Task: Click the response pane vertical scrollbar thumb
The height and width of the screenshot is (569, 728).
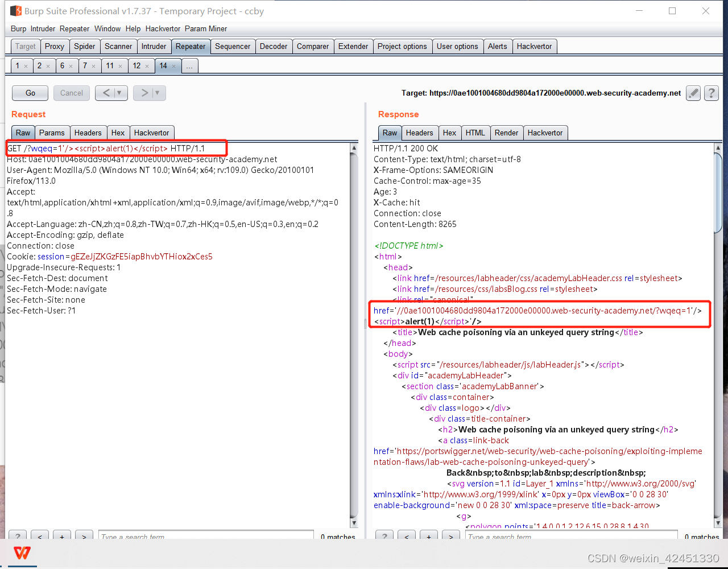Action: pos(718,192)
